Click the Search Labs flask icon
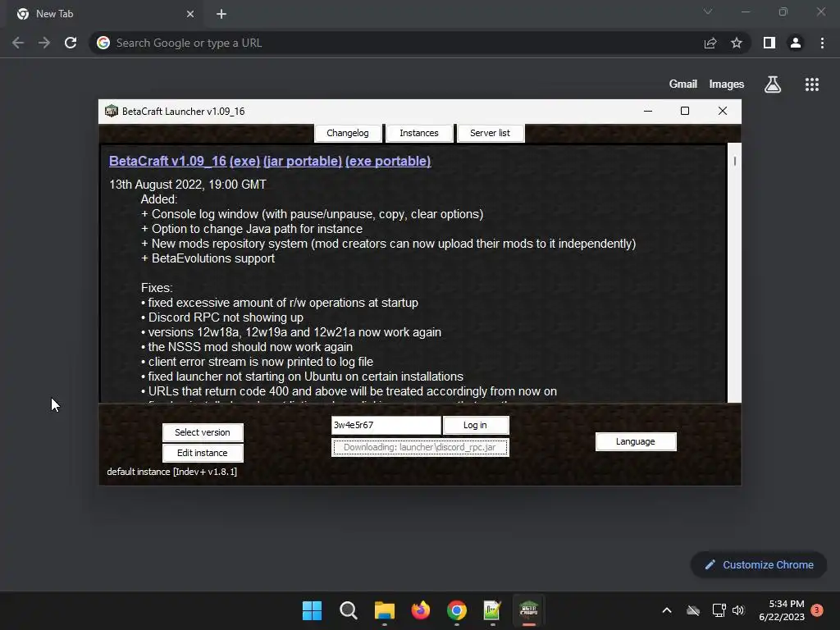This screenshot has width=840, height=630. click(773, 84)
